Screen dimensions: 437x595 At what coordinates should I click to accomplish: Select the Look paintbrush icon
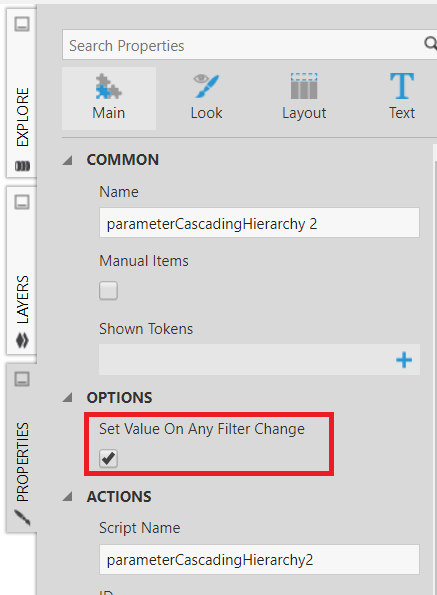[x=206, y=87]
